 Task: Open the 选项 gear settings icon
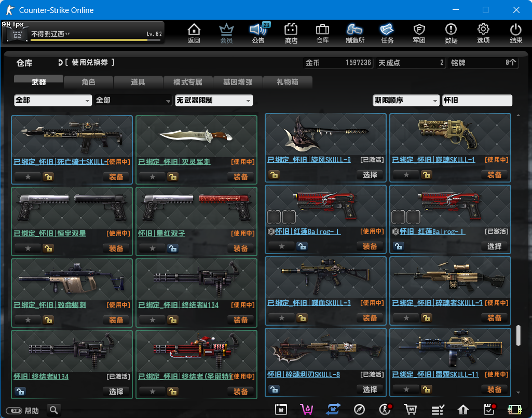click(483, 33)
